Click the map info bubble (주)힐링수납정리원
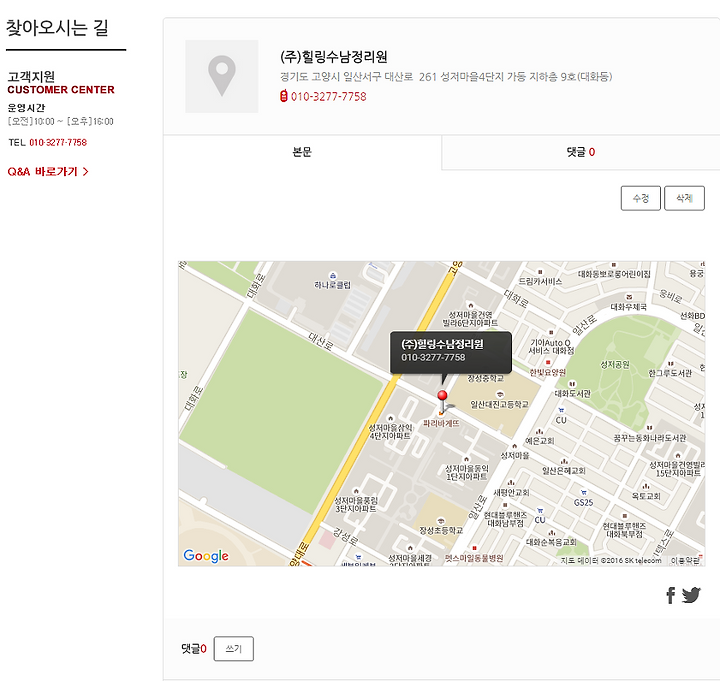This screenshot has width=720, height=681. [x=450, y=352]
